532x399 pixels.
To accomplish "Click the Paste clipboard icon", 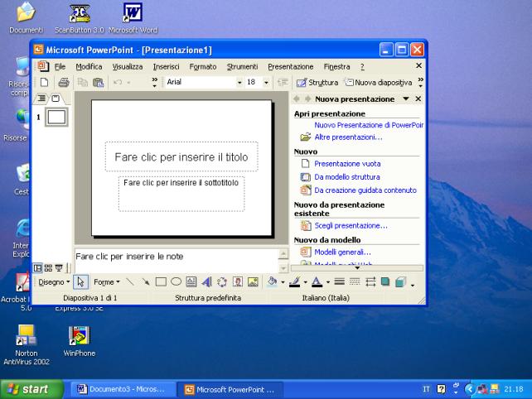I will (98, 82).
